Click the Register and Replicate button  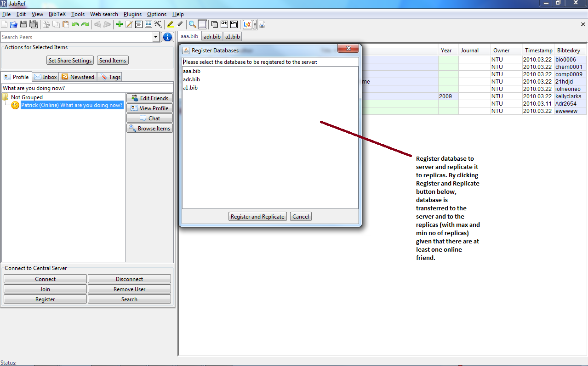coord(257,216)
